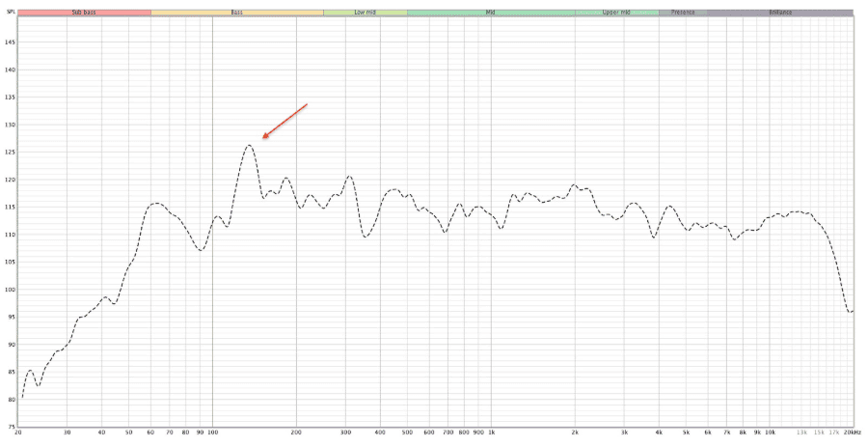The image size is (868, 447).
Task: Click the 105 SPL axis value
Action: (10, 262)
